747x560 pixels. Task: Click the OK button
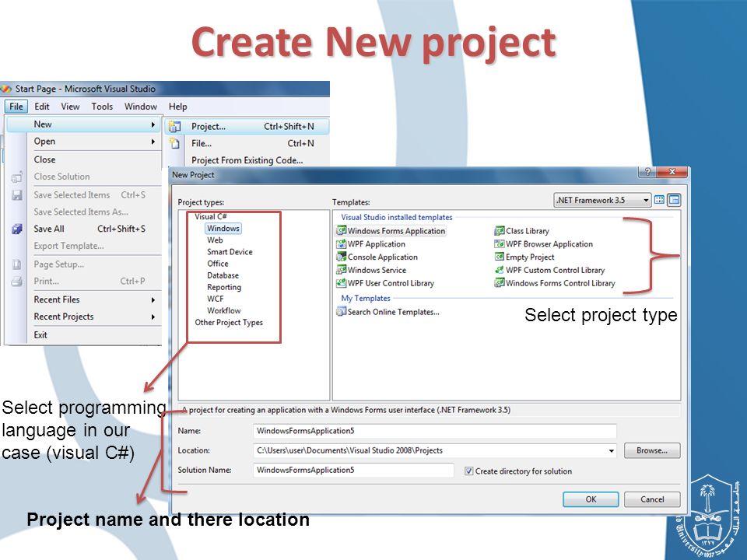point(591,499)
